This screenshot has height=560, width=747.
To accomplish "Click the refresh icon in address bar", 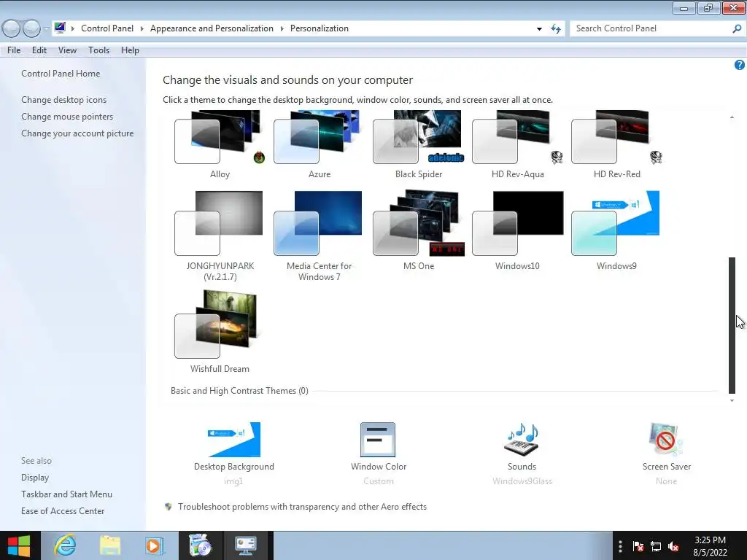I will (555, 28).
